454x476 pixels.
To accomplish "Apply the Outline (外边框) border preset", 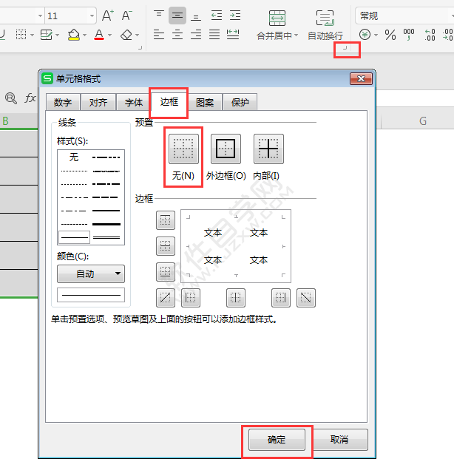I will pos(226,149).
